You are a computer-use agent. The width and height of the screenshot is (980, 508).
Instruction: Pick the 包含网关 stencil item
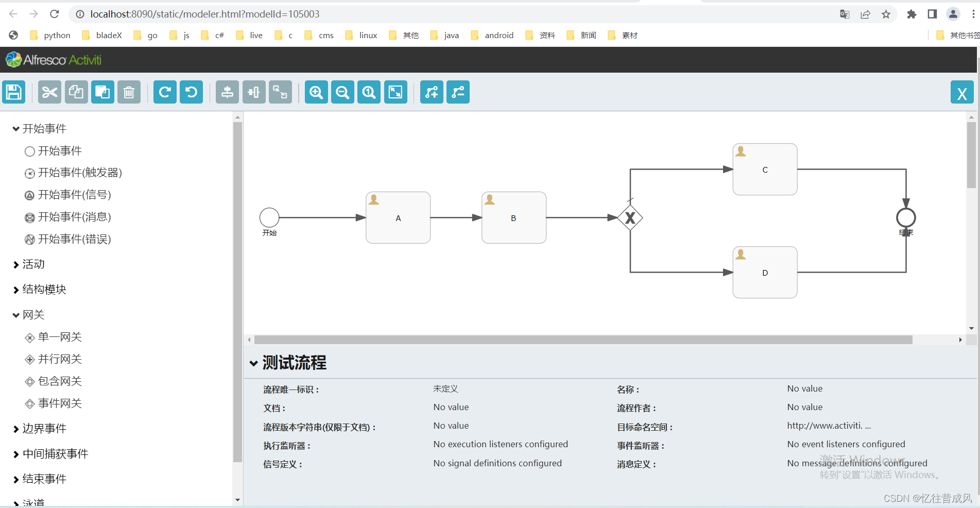tap(54, 381)
